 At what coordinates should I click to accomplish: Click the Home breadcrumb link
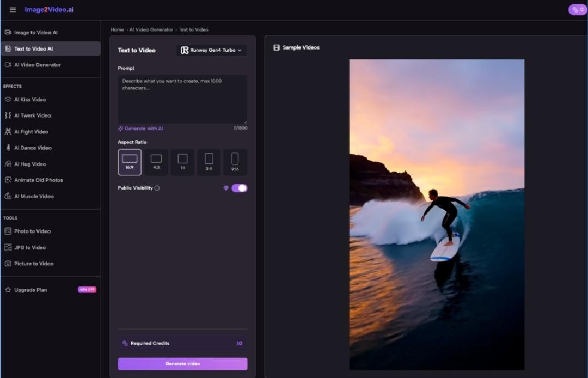(117, 30)
